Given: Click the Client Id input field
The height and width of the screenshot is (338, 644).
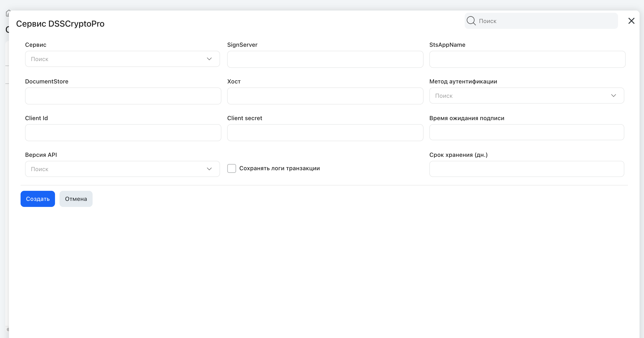Looking at the screenshot, I should [x=123, y=133].
